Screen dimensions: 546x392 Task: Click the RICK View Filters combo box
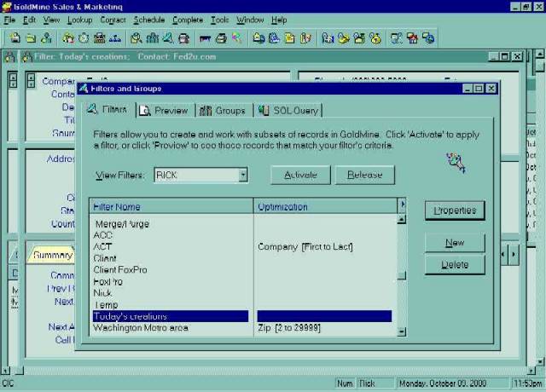click(x=201, y=175)
